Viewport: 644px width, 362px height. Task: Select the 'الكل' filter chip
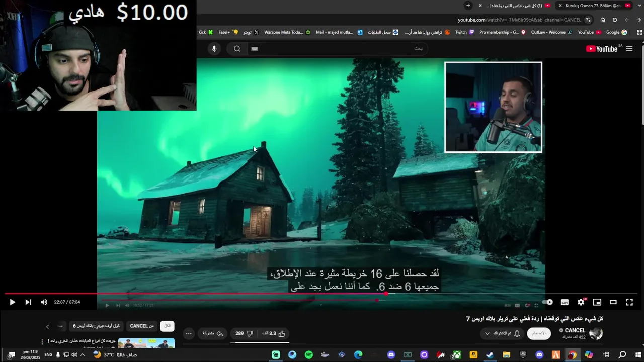coord(167,326)
